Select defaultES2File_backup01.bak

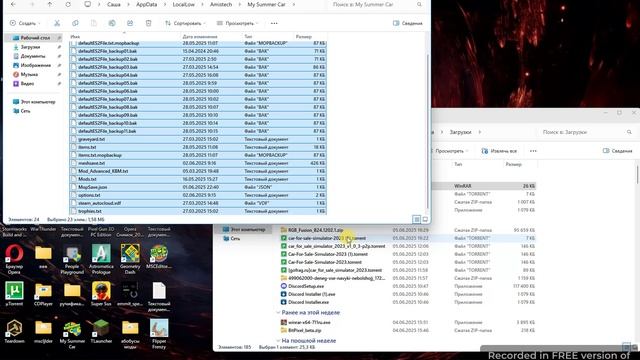coord(198,51)
